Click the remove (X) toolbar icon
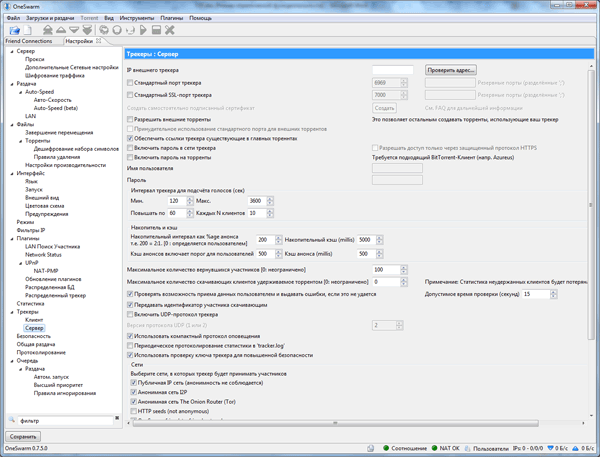This screenshot has height=457, width=600. click(170, 30)
